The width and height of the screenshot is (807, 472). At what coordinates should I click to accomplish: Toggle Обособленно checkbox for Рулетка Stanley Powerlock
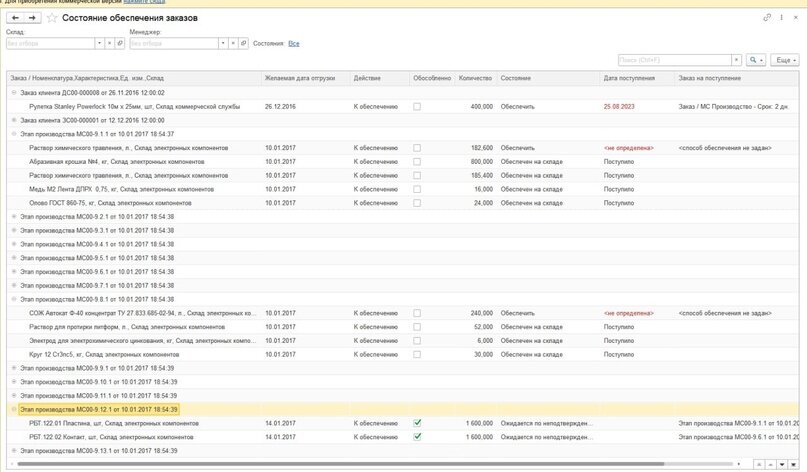417,107
